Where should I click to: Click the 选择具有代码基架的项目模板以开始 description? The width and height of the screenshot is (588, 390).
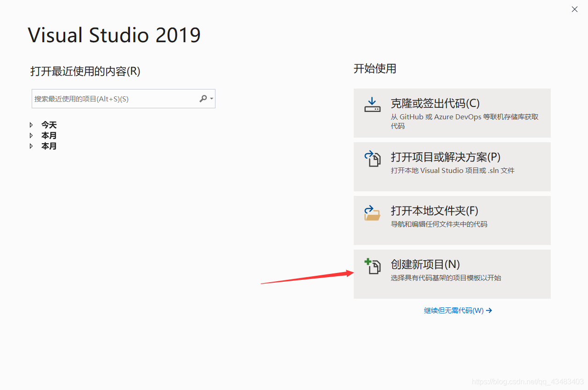point(446,278)
